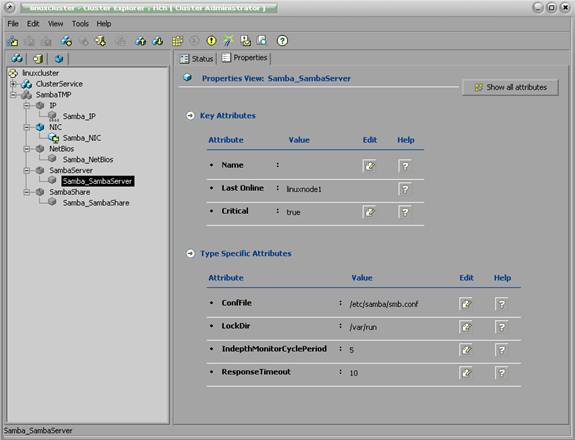Collapse the NetBios resource type node
575x440 pixels.
27,149
